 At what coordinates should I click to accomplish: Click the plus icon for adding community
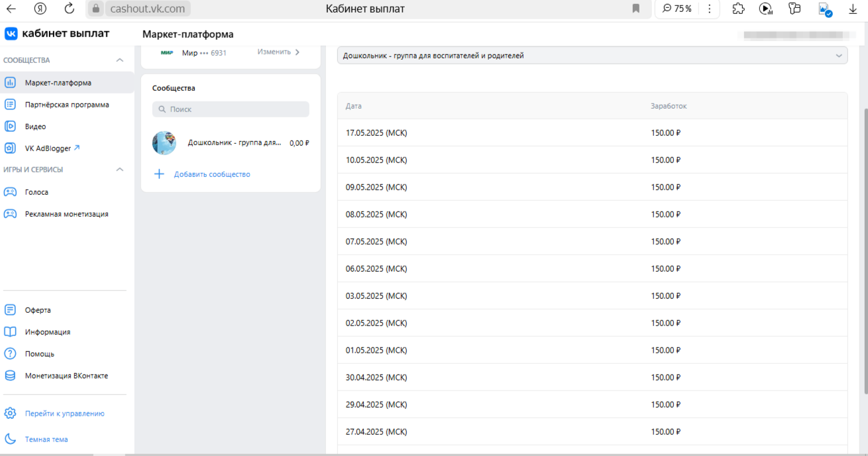159,174
